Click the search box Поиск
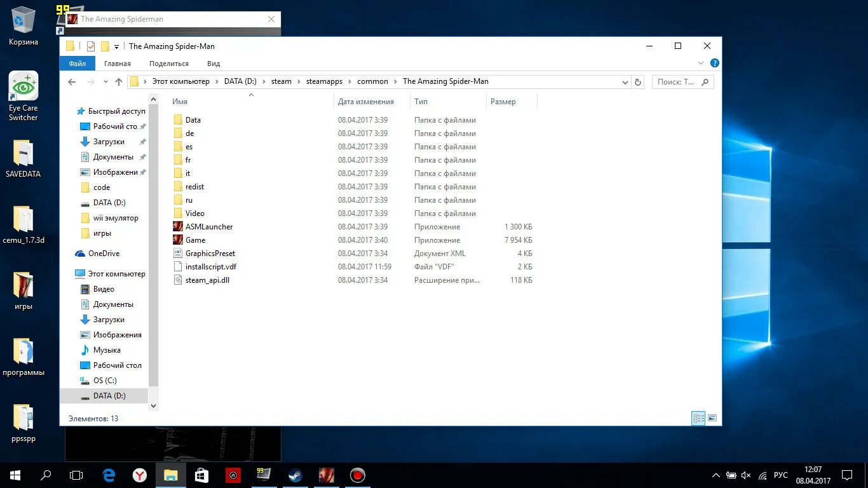The height and width of the screenshot is (488, 868). click(x=682, y=82)
